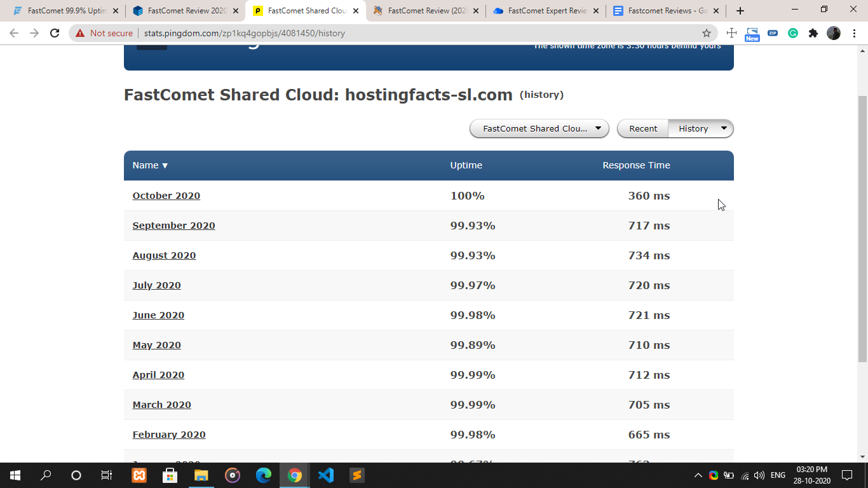868x488 pixels.
Task: Open Windows taskbar search
Action: (46, 475)
